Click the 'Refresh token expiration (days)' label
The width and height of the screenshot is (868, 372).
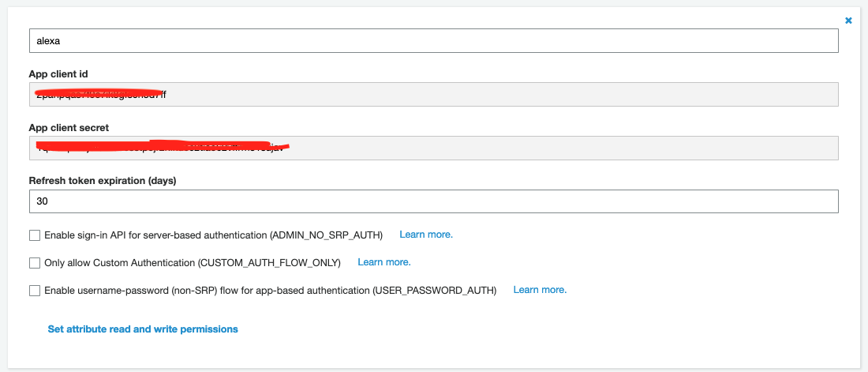click(x=103, y=181)
